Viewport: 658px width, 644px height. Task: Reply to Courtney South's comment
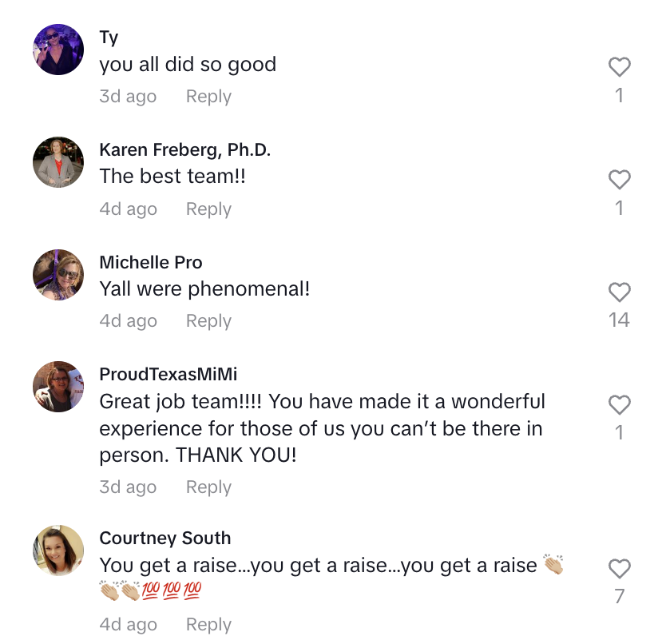tap(208, 625)
